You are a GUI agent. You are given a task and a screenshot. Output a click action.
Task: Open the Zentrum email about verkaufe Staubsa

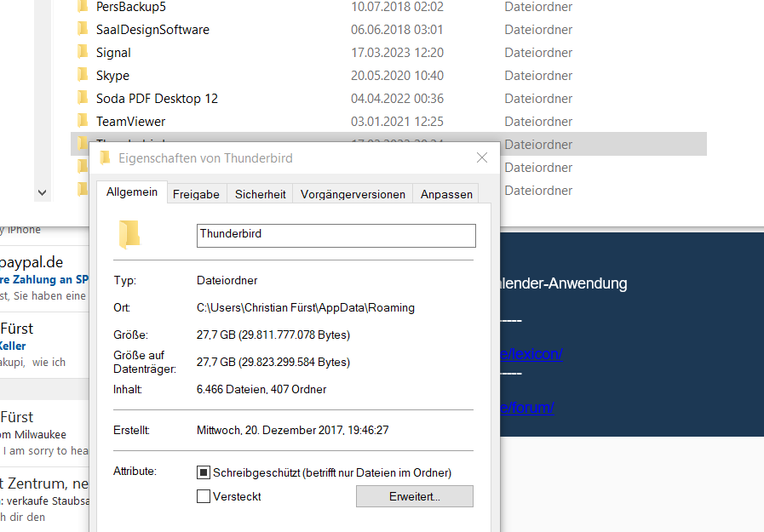click(x=44, y=501)
